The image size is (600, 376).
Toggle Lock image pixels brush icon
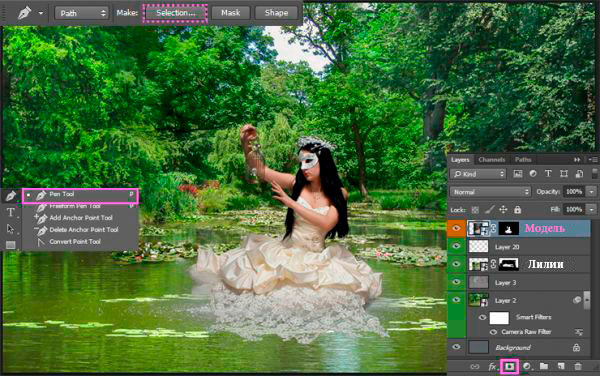pyautogui.click(x=489, y=210)
